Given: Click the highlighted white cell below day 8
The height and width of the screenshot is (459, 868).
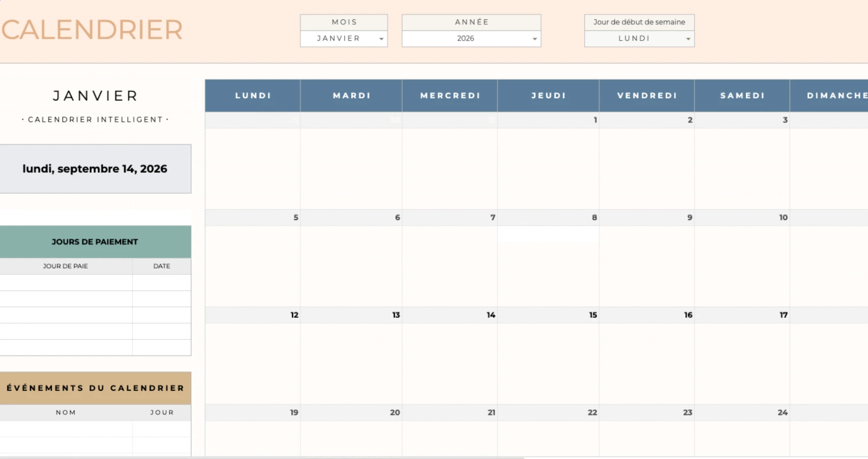Looking at the screenshot, I should coord(548,234).
